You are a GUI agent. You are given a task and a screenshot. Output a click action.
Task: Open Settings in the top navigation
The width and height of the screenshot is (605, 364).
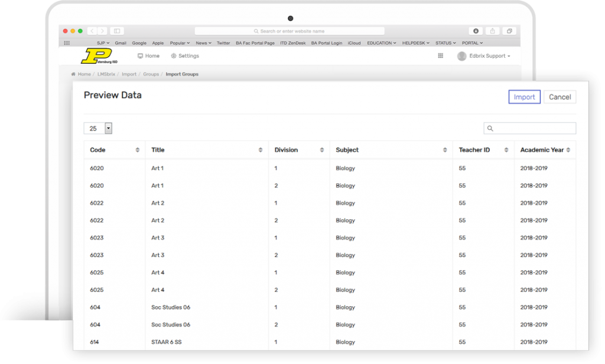pos(185,56)
